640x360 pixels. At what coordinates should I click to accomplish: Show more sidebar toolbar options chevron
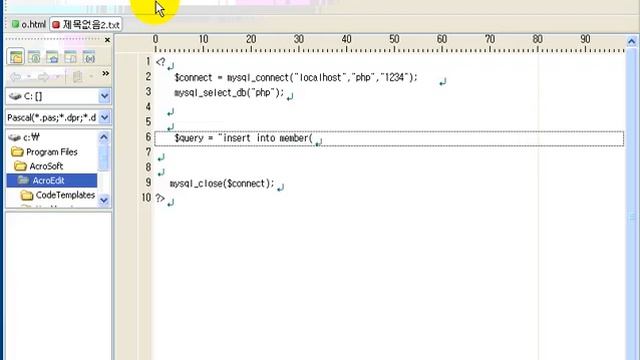pyautogui.click(x=106, y=73)
